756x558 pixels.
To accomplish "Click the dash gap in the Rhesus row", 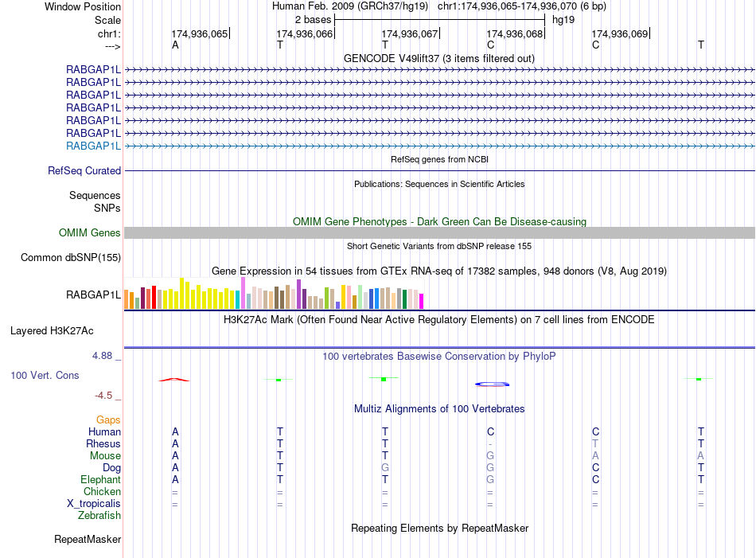I will click(490, 444).
